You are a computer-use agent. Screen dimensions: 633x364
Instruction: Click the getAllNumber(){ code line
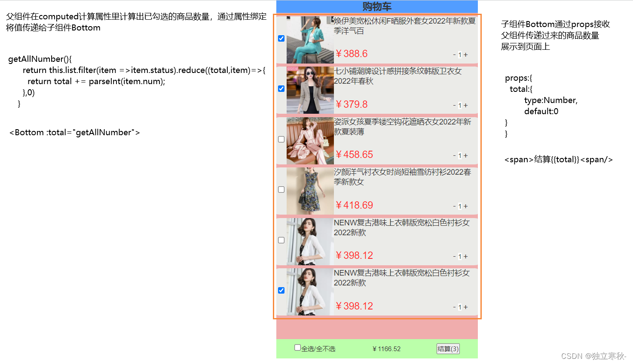40,59
